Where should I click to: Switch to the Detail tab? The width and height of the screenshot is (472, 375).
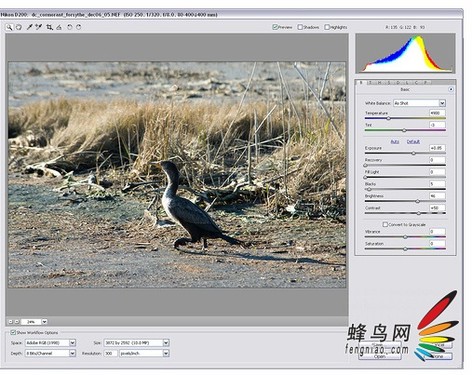tap(398, 82)
